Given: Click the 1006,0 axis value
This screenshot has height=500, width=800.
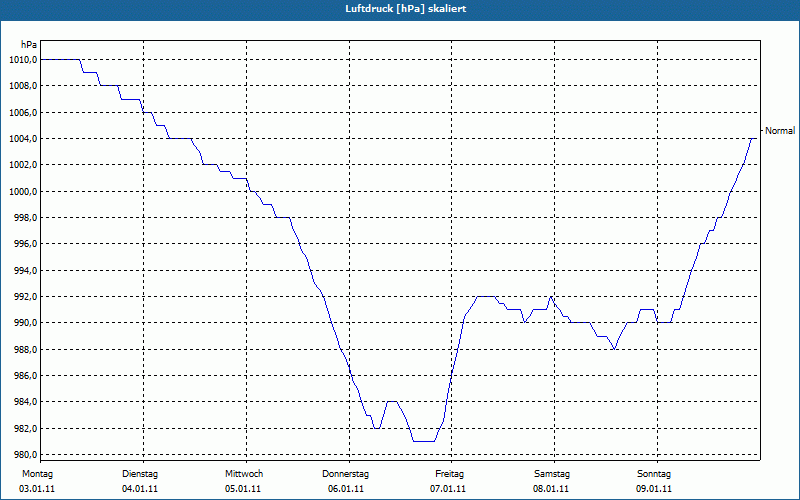Looking at the screenshot, I should pyautogui.click(x=23, y=112).
